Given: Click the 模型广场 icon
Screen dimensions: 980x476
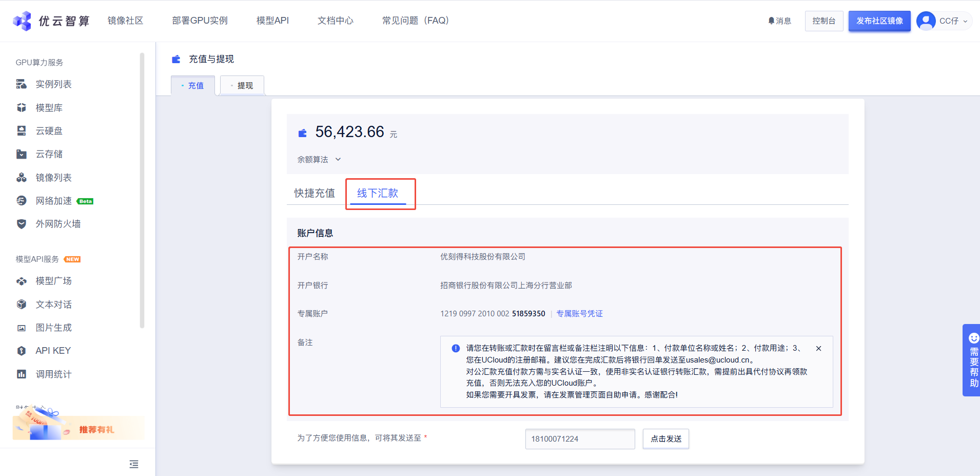Looking at the screenshot, I should pos(22,281).
